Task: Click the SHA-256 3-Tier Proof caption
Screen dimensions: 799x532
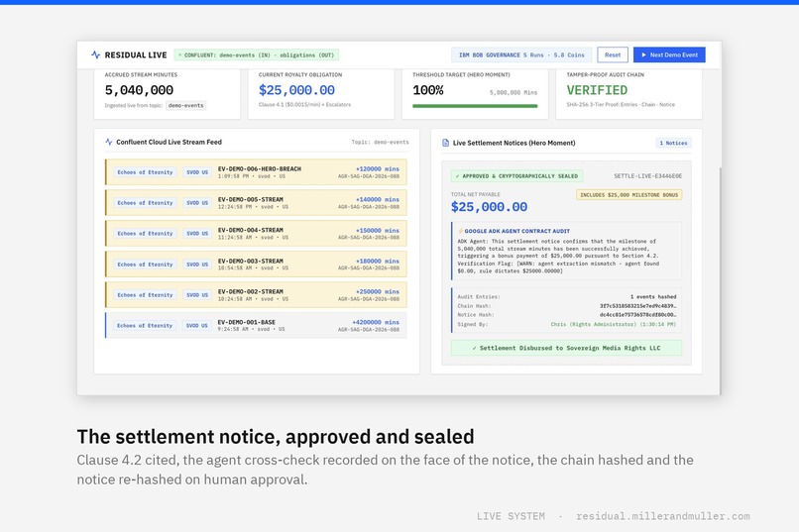Action: 621,105
